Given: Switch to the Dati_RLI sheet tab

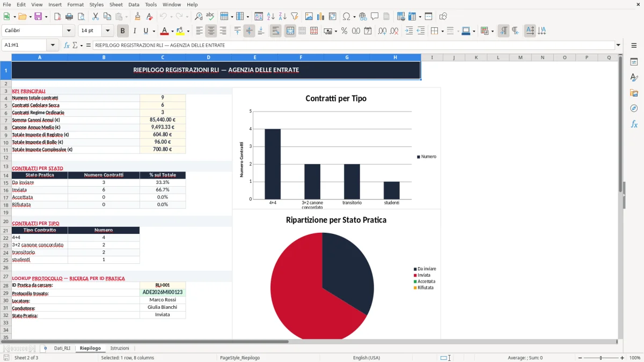Looking at the screenshot, I should click(62, 348).
